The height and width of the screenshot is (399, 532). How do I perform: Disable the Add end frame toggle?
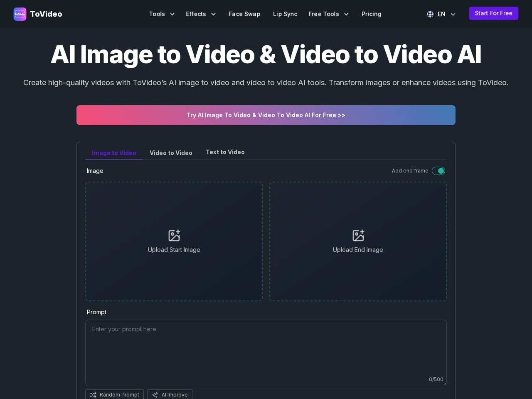[x=438, y=171]
